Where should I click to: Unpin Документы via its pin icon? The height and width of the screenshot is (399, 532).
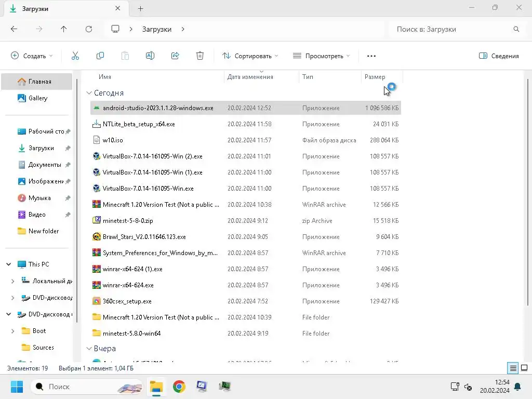[68, 165]
